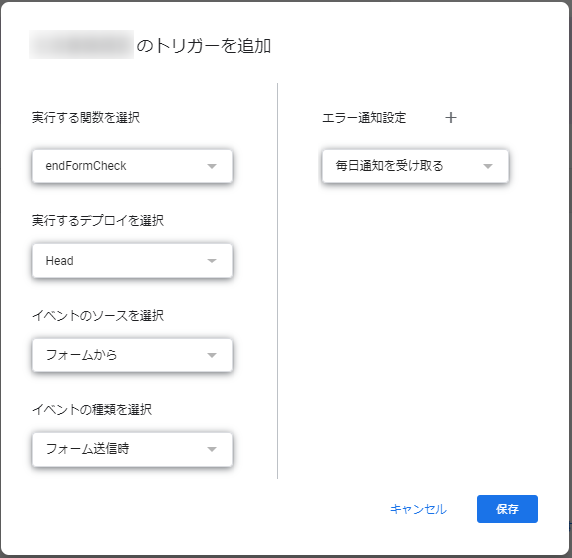Image resolution: width=572 pixels, height=558 pixels.
Task: Open the endFormCheck function dropdown
Action: (132, 166)
